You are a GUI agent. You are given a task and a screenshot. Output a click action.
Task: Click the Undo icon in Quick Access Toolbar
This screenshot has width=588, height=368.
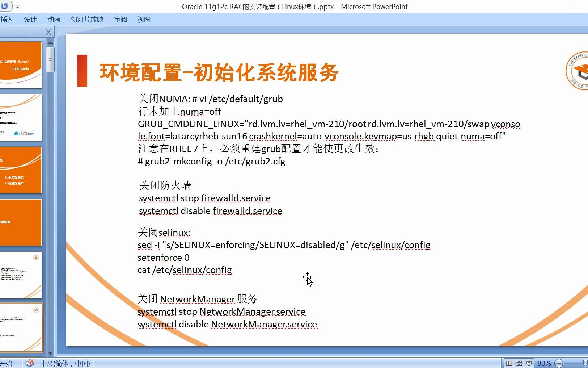click(x=5, y=6)
